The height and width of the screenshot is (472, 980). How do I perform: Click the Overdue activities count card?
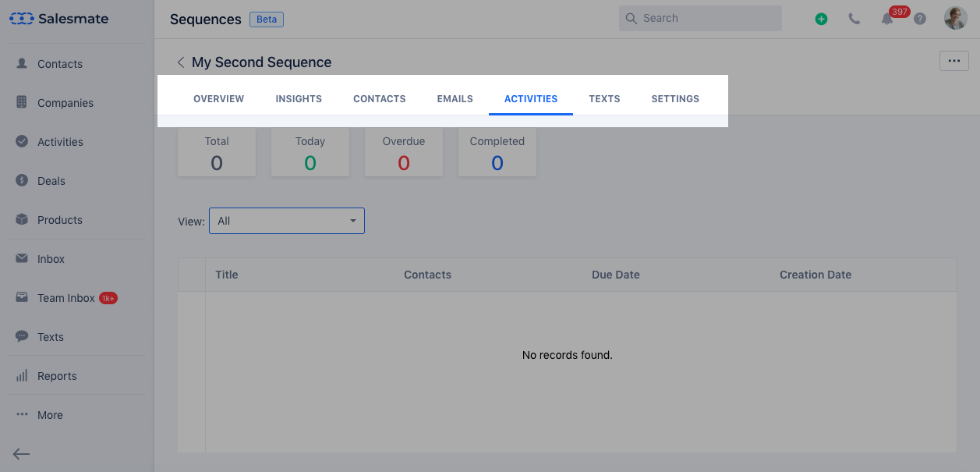coord(404,152)
